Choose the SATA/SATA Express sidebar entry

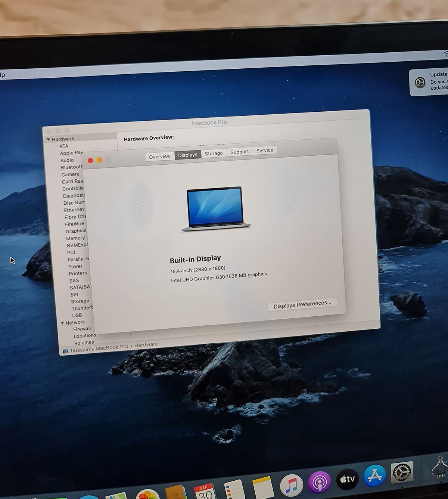(x=81, y=287)
